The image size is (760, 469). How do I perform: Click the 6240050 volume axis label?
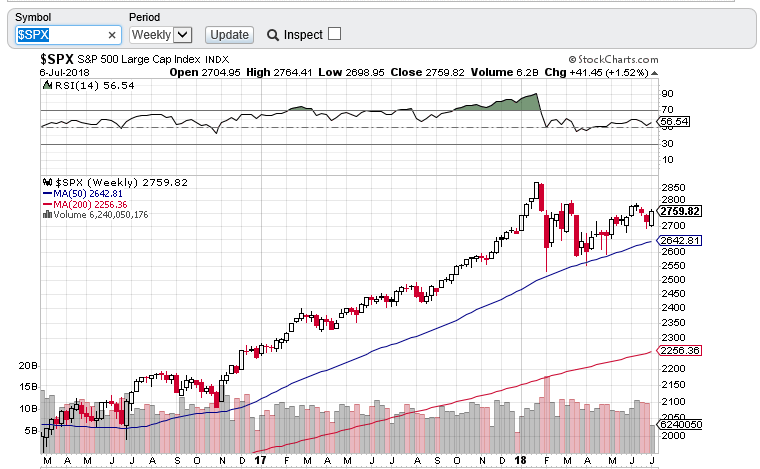680,424
